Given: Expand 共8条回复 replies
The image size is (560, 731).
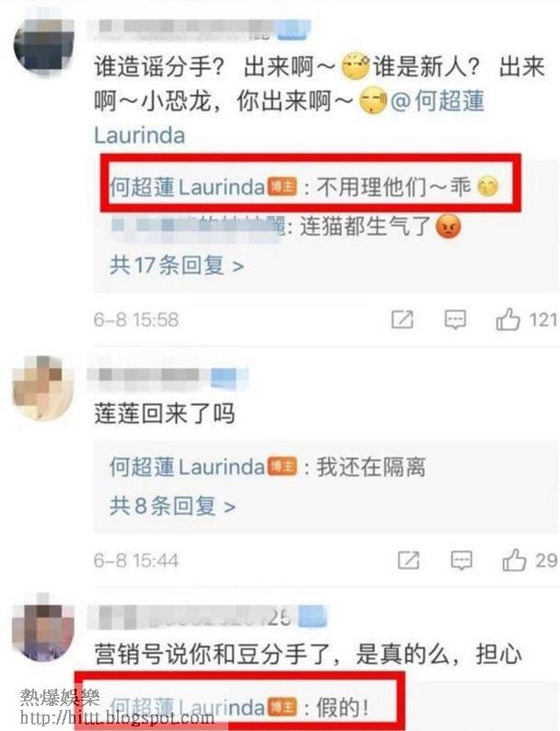Looking at the screenshot, I should coord(172,506).
